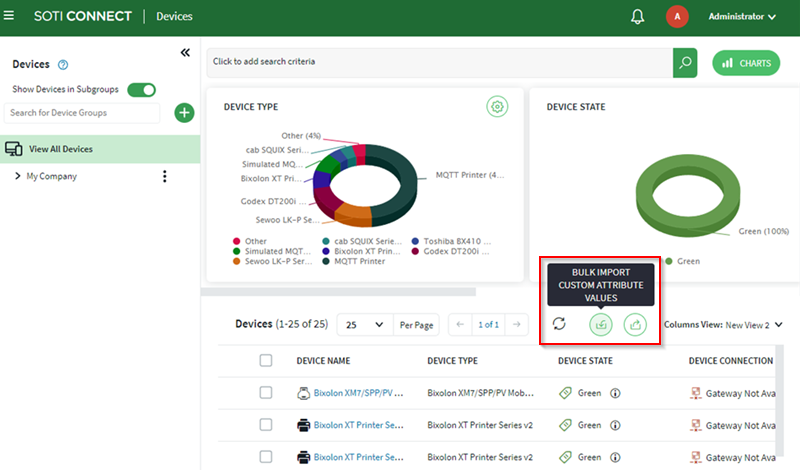This screenshot has height=470, width=800.
Task: Show info for second row Green state
Action: [615, 425]
